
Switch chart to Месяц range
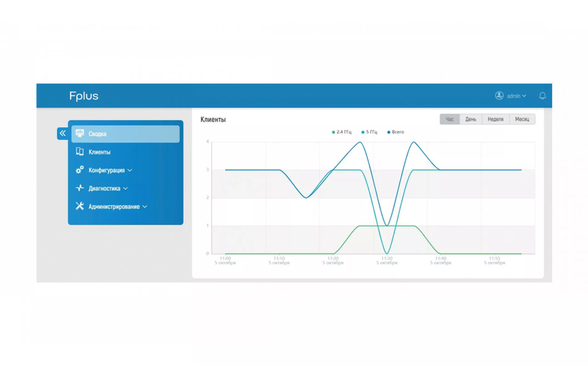(x=522, y=119)
